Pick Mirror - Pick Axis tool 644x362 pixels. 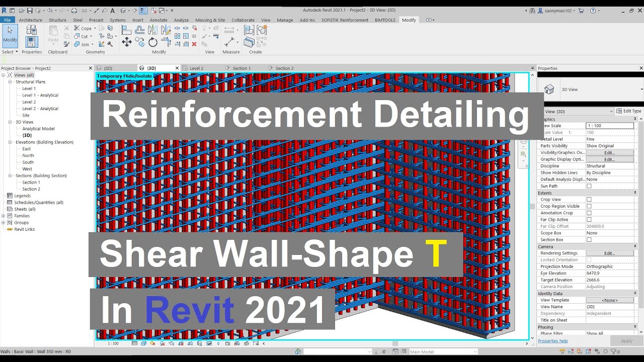[153, 30]
